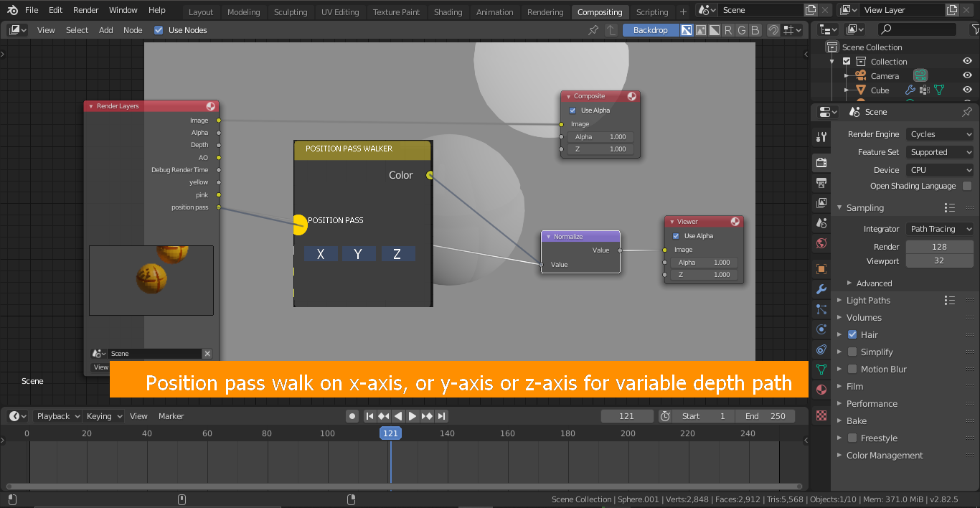Open the Node menu in editor
This screenshot has width=980, height=508.
[133, 30]
